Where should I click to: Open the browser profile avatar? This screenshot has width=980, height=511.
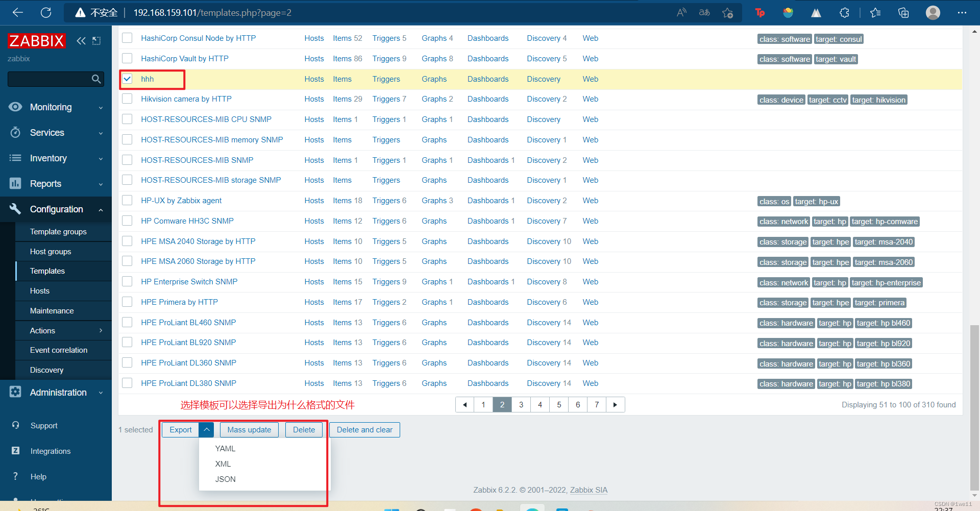tap(933, 13)
